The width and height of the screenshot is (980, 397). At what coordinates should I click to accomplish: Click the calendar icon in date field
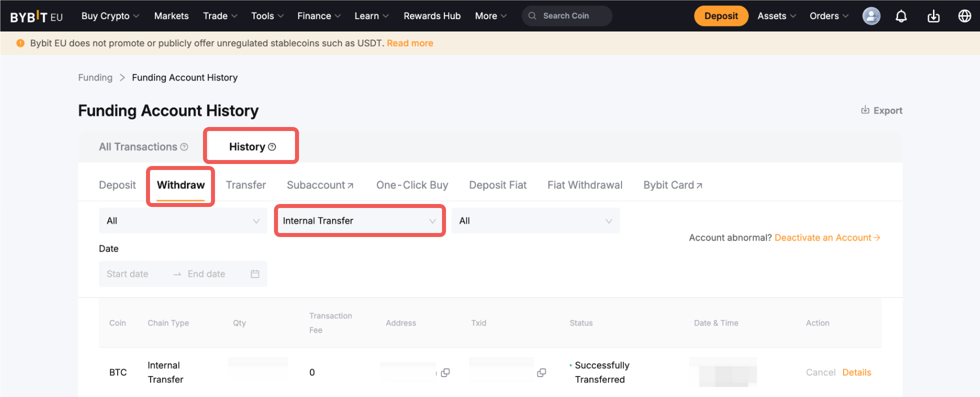click(x=255, y=274)
